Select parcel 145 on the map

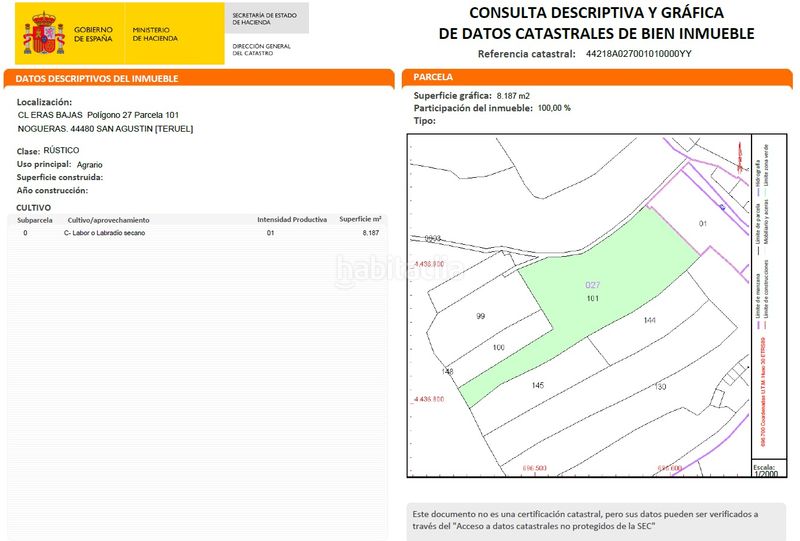(537, 385)
